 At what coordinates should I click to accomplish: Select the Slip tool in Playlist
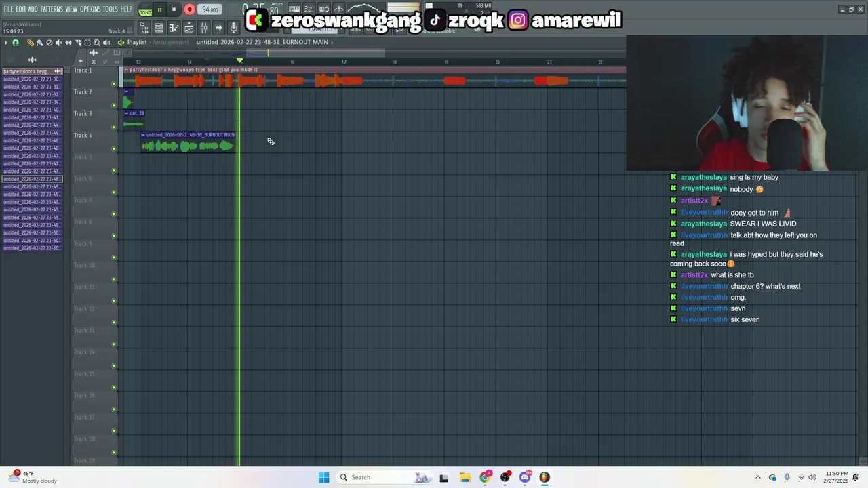point(68,43)
